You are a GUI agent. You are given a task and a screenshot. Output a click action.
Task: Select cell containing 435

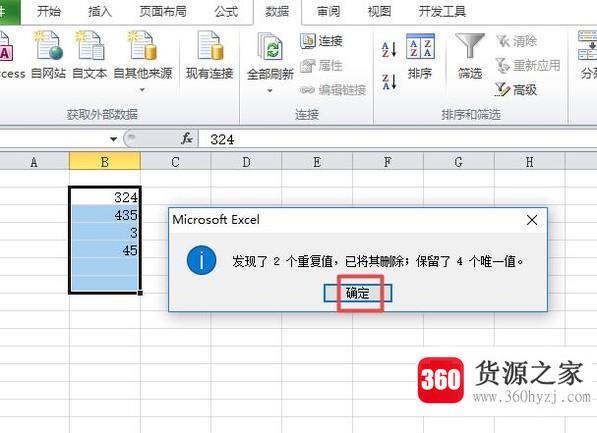click(x=105, y=214)
